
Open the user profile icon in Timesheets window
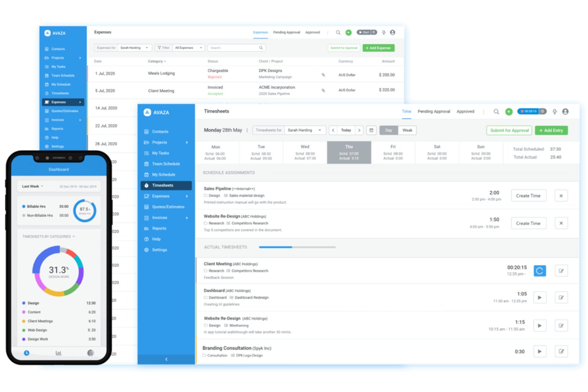[565, 112]
